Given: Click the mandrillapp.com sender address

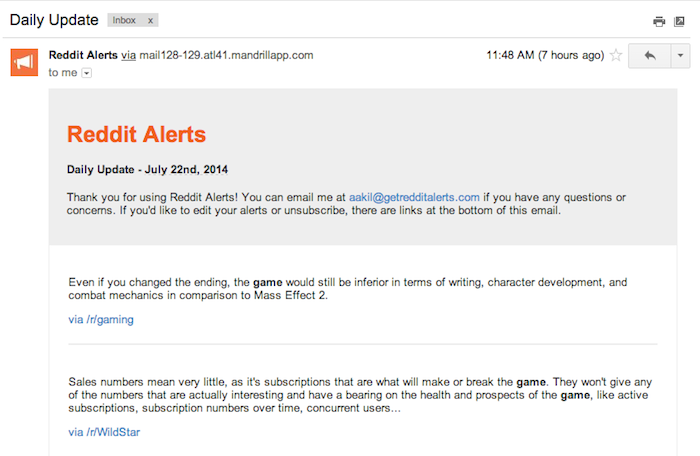Looking at the screenshot, I should tap(226, 55).
